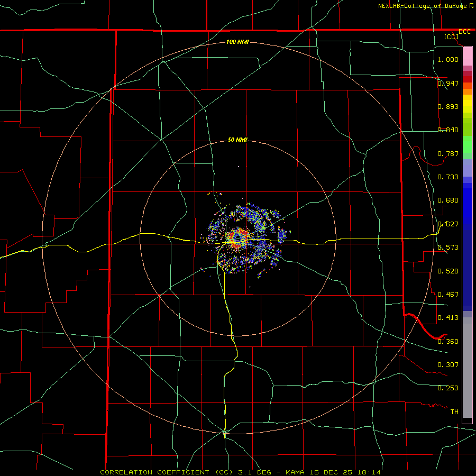
Task: Select the 0.787 legend value
Action: coord(448,153)
